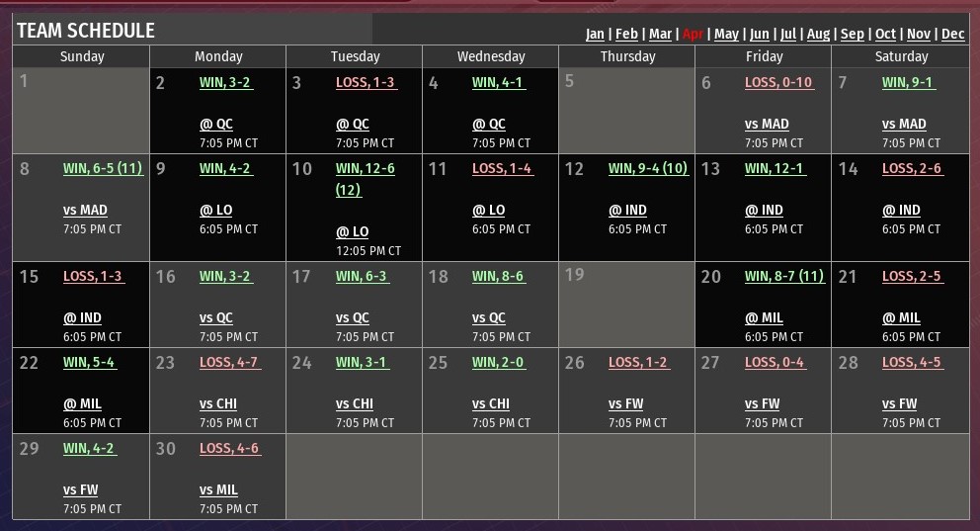
Task: Open April 21 result LOSS, 2-5
Action: click(x=913, y=277)
